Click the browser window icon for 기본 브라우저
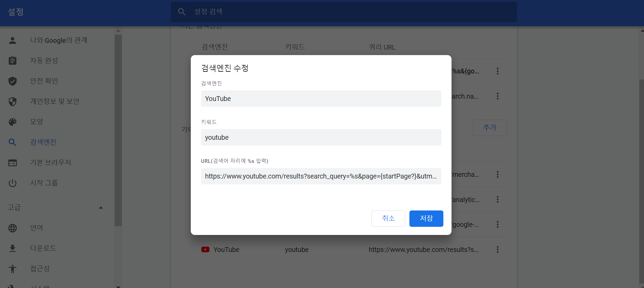 click(13, 163)
